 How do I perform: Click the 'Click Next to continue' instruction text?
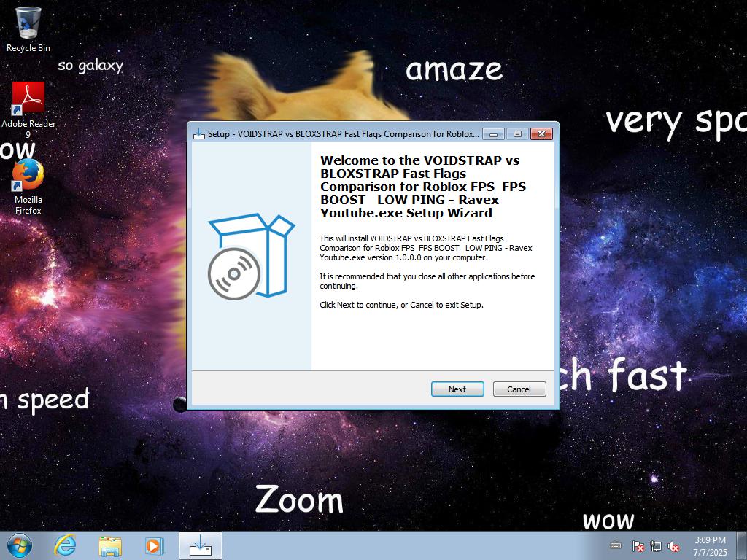pos(402,305)
